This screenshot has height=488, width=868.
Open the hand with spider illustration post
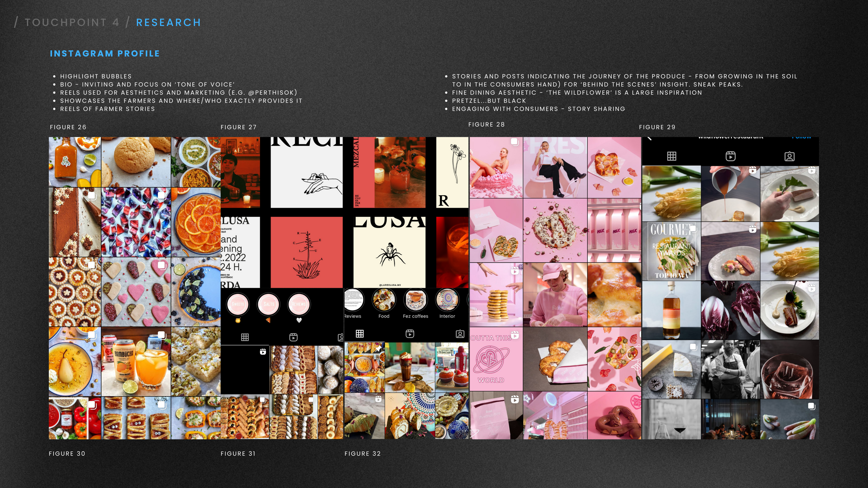307,172
